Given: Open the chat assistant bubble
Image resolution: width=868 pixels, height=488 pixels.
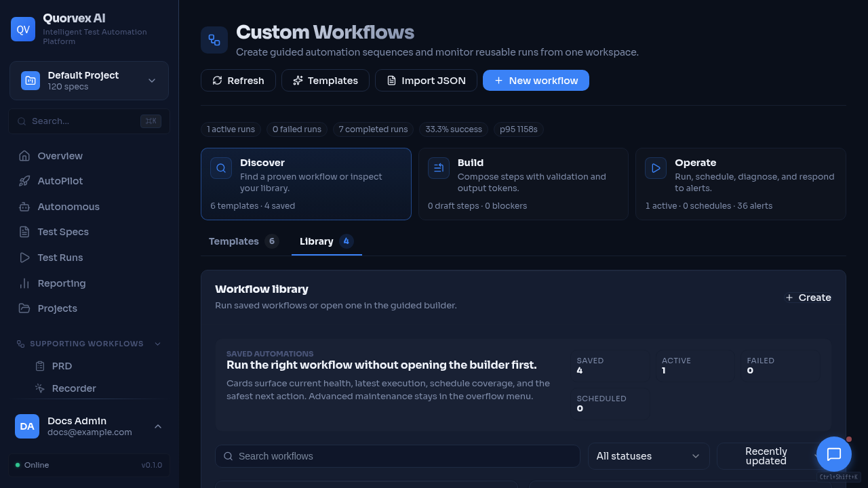Looking at the screenshot, I should (834, 454).
